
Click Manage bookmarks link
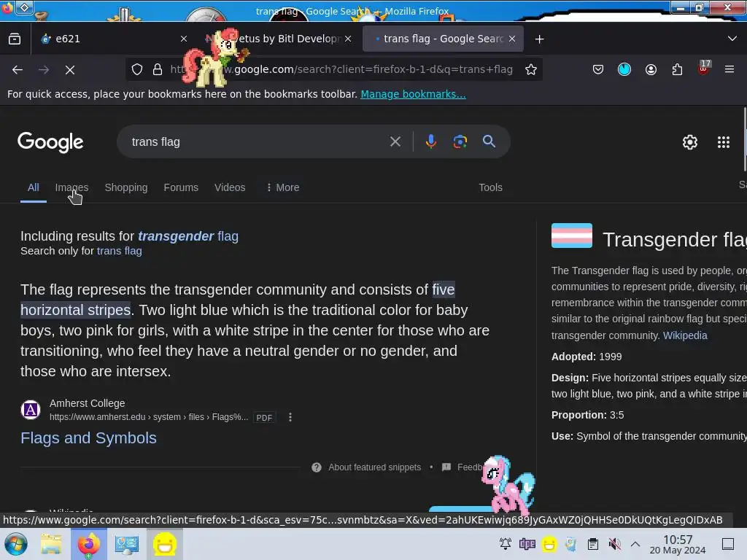point(413,94)
